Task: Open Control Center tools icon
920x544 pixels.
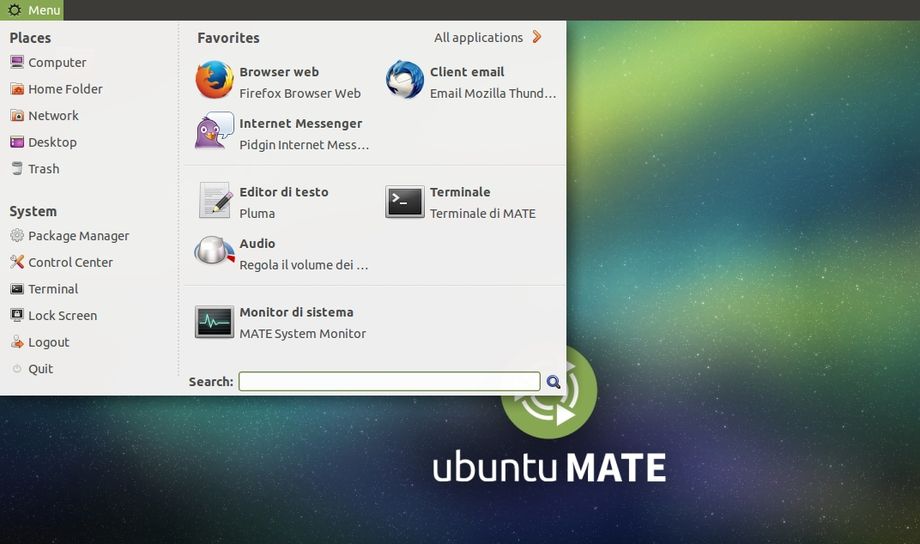Action: [17, 262]
